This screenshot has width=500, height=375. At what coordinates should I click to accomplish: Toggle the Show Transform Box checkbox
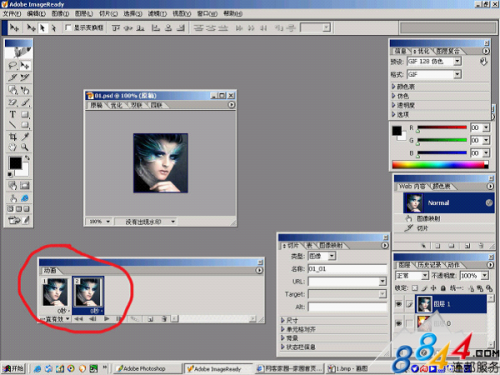tap(68, 27)
